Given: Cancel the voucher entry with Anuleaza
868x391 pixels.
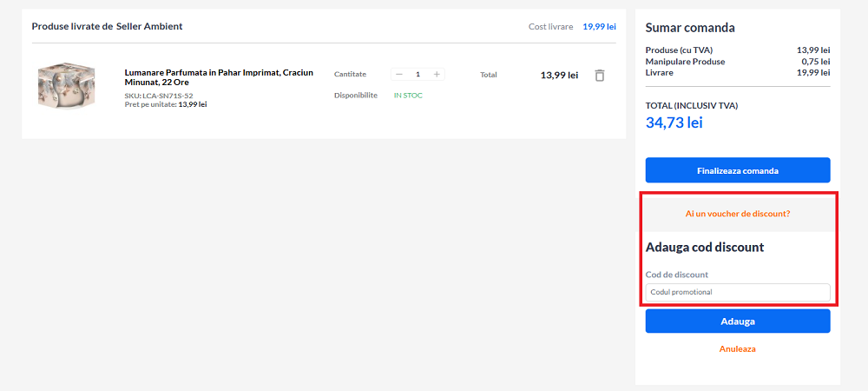Looking at the screenshot, I should click(x=737, y=348).
